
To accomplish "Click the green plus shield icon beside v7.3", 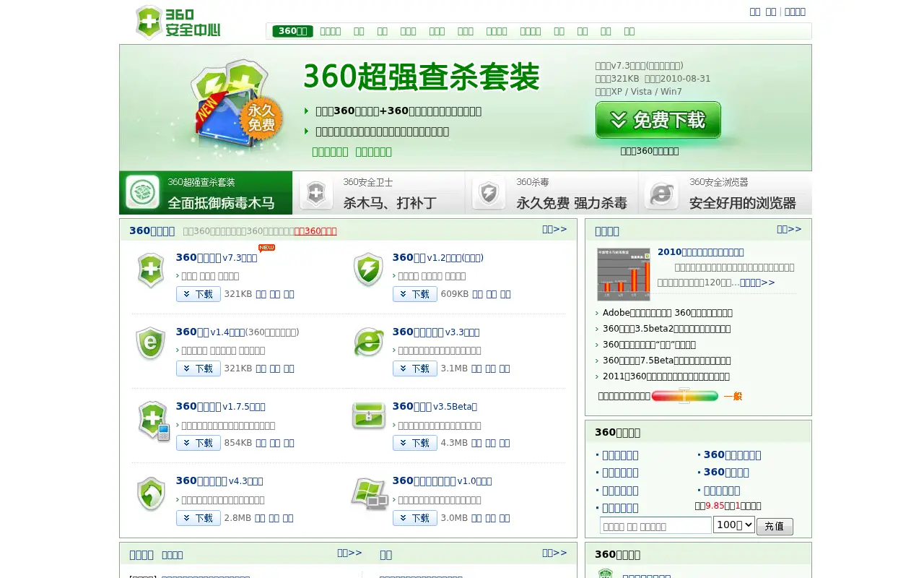I will pyautogui.click(x=151, y=270).
